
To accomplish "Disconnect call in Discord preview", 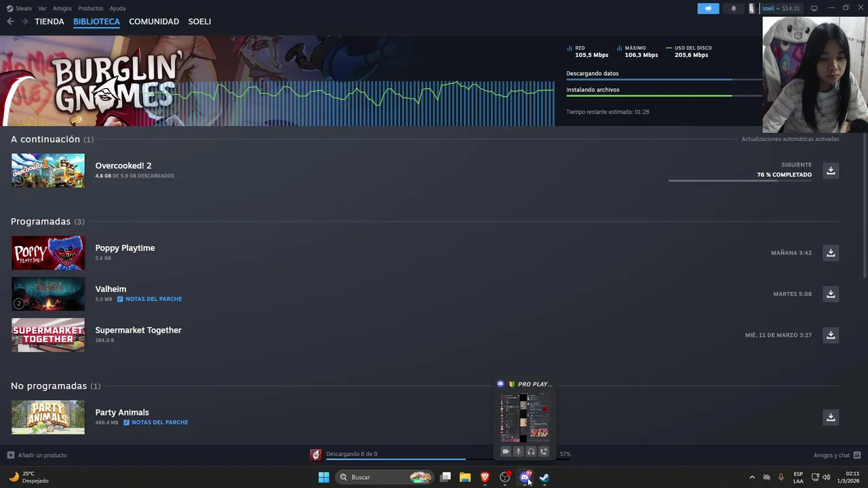I will pos(543,451).
